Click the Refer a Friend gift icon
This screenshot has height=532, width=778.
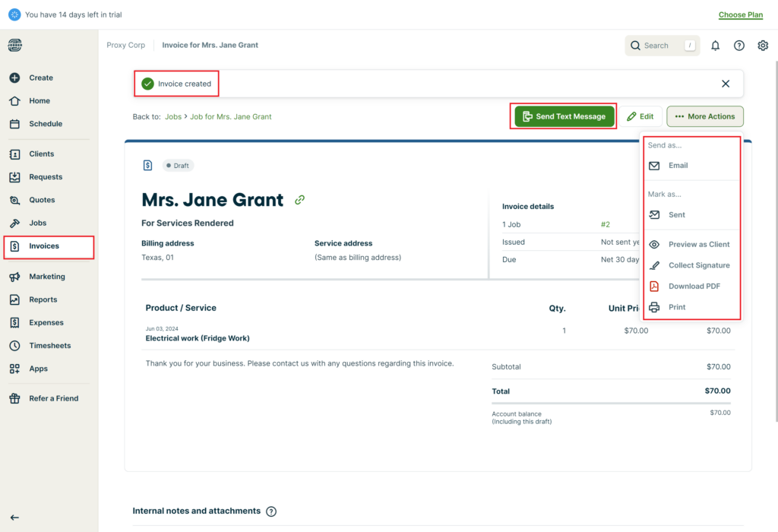tap(15, 398)
